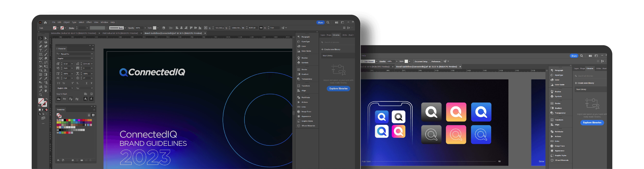This screenshot has height=169, width=644.
Task: Open the Style dropdown in left control bar
Action: (158, 28)
